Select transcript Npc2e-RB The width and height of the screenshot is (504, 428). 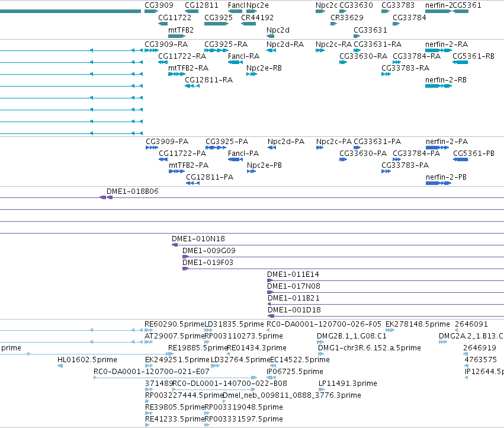click(x=252, y=74)
